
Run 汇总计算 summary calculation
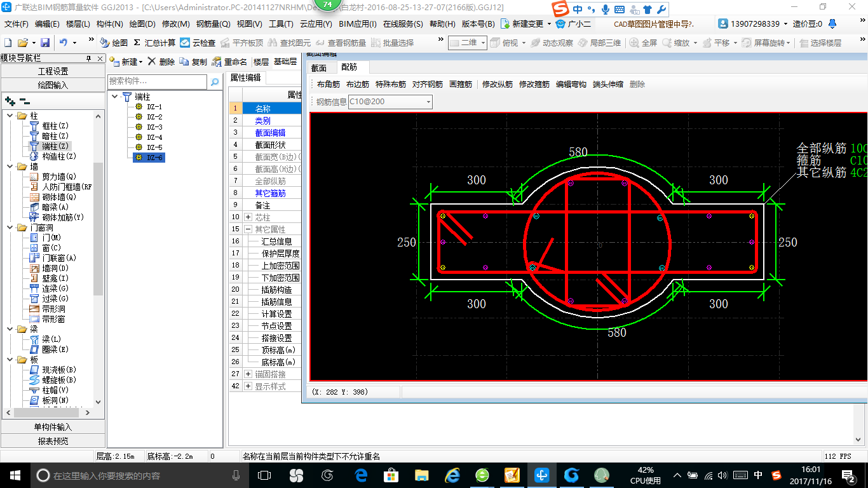tap(154, 43)
